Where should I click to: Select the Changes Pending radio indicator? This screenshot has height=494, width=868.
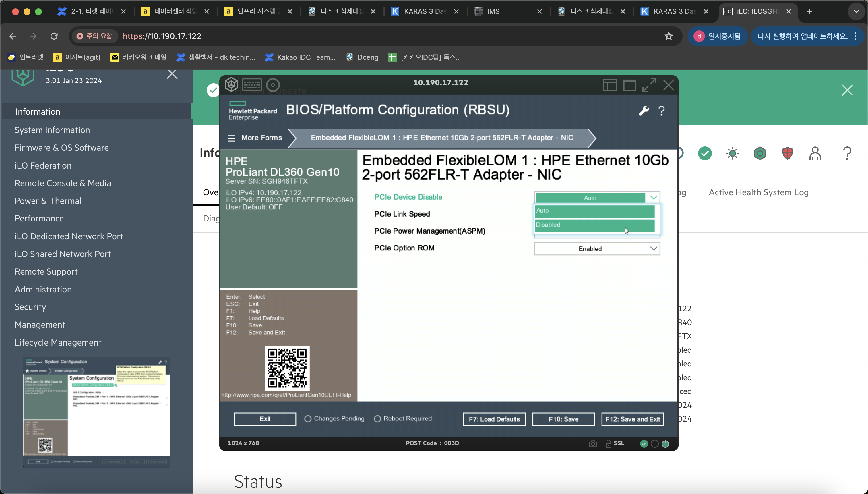307,419
